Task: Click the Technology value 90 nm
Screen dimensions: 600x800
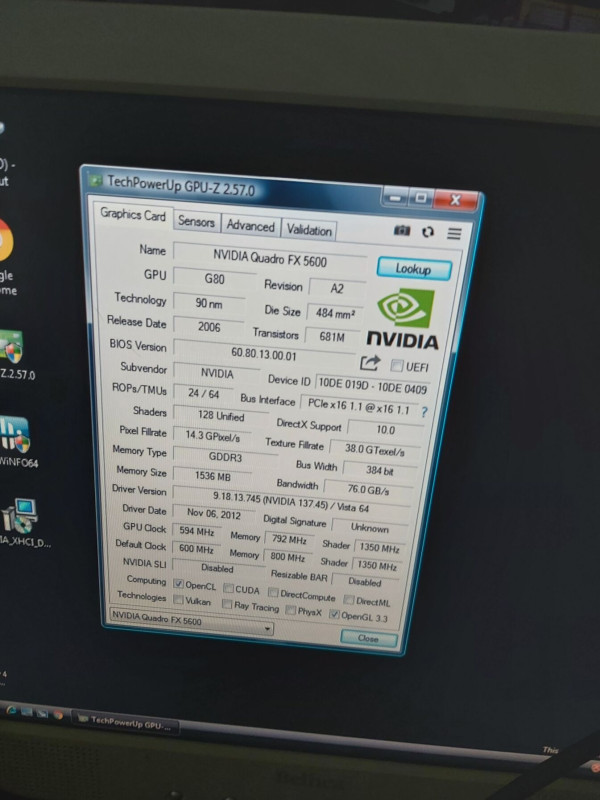Action: click(x=209, y=304)
